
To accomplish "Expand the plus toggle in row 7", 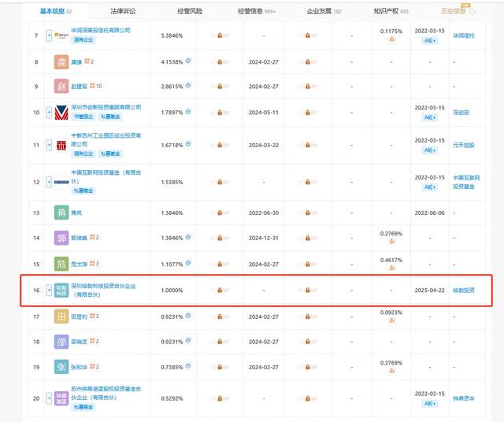I will 49,35.
